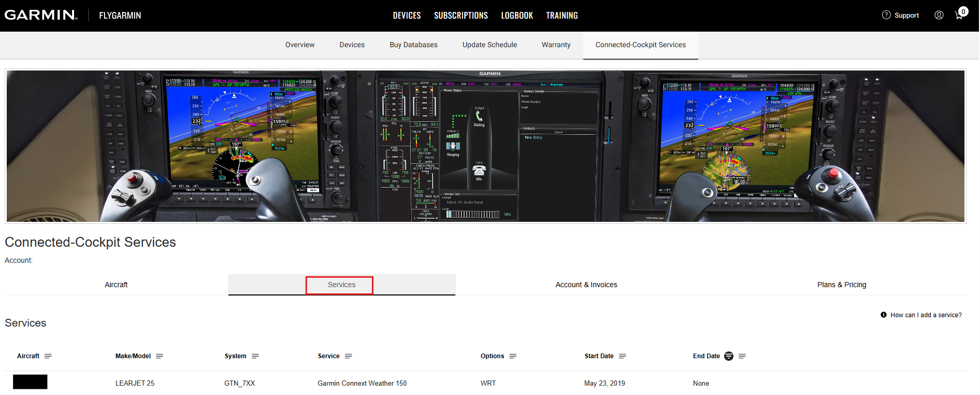Viewport: 980px width, 395px height.
Task: Click the None end date cell
Action: pyautogui.click(x=701, y=384)
